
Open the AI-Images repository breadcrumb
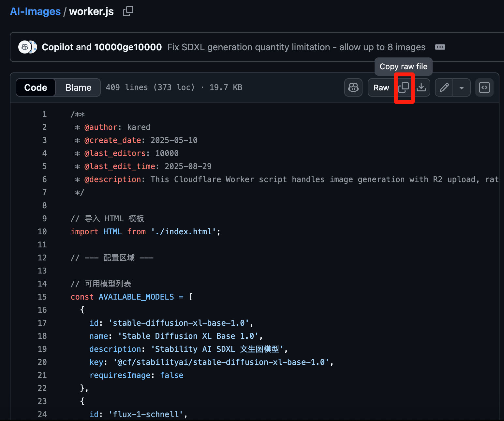(x=35, y=11)
